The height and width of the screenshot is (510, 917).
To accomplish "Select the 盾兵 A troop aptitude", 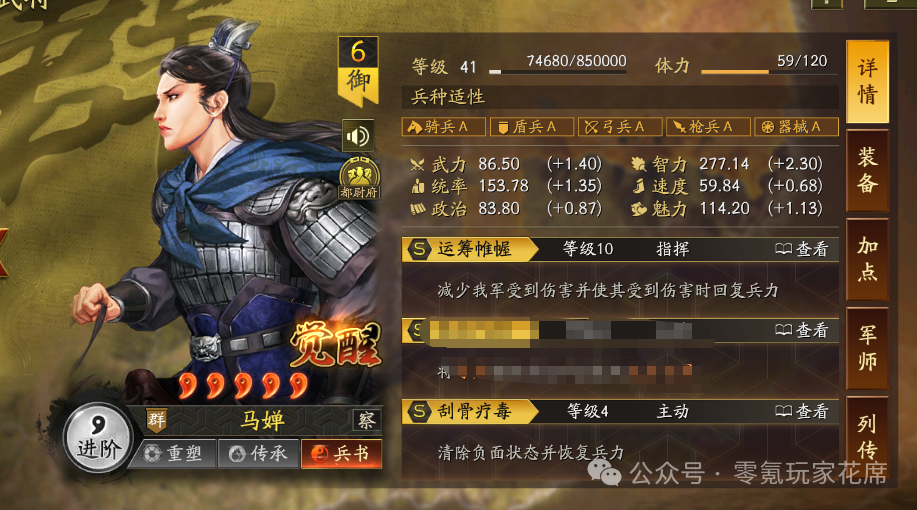I will pos(532,127).
